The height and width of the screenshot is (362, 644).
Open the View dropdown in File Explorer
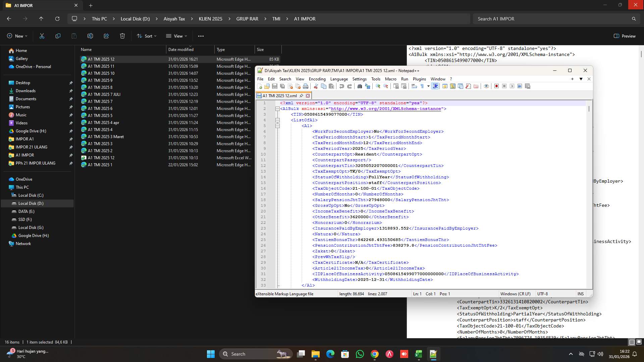click(176, 36)
